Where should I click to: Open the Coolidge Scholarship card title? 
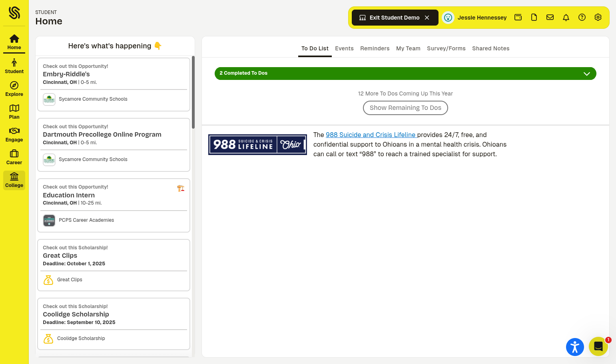pyautogui.click(x=76, y=314)
